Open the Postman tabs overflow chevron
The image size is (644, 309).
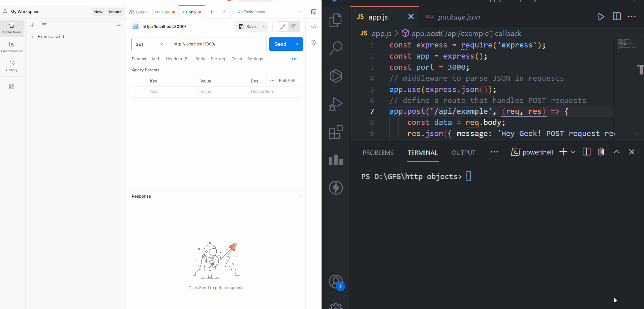224,12
